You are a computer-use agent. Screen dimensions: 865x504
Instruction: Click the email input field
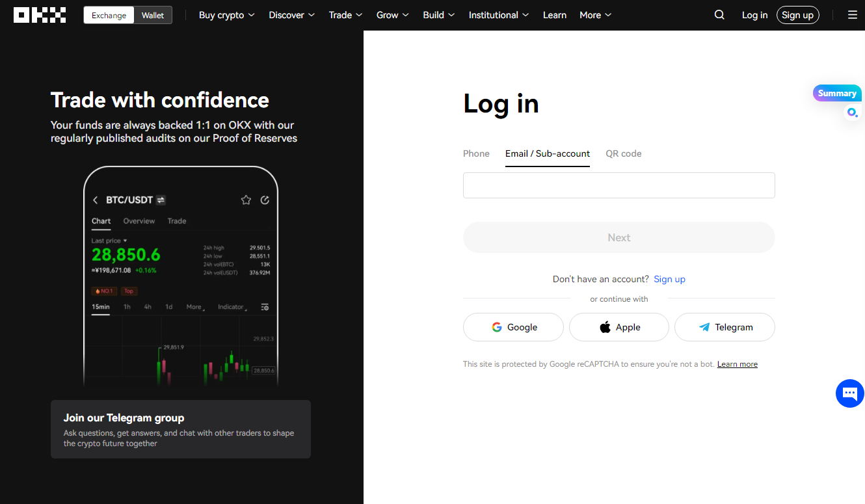[x=619, y=185]
